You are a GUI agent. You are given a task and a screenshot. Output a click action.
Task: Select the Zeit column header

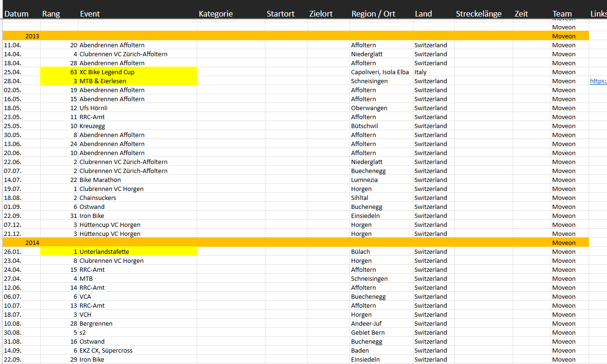click(x=521, y=14)
